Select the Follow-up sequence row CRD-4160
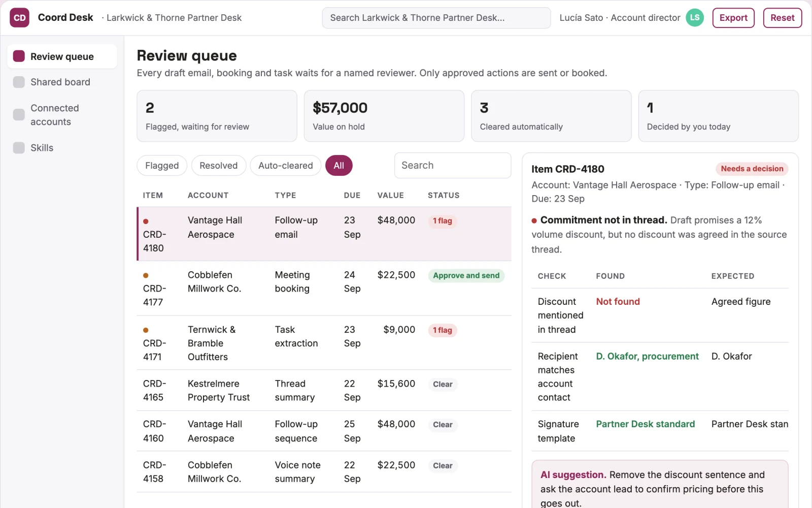812x508 pixels. point(324,431)
